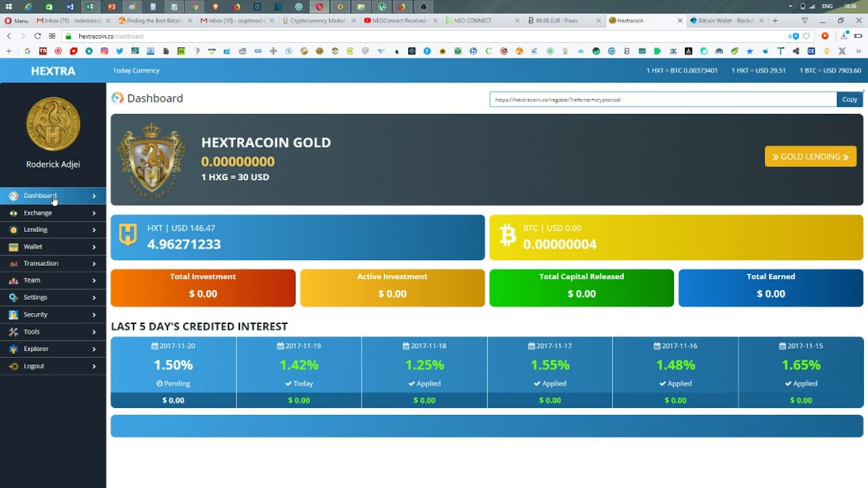Open Excel from the taskbar

click(x=90, y=7)
